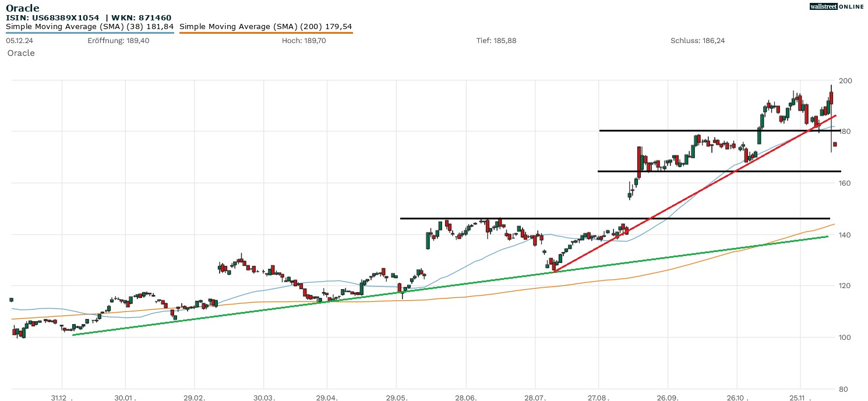
Task: Click the 200 price axis label
Action: (x=845, y=80)
